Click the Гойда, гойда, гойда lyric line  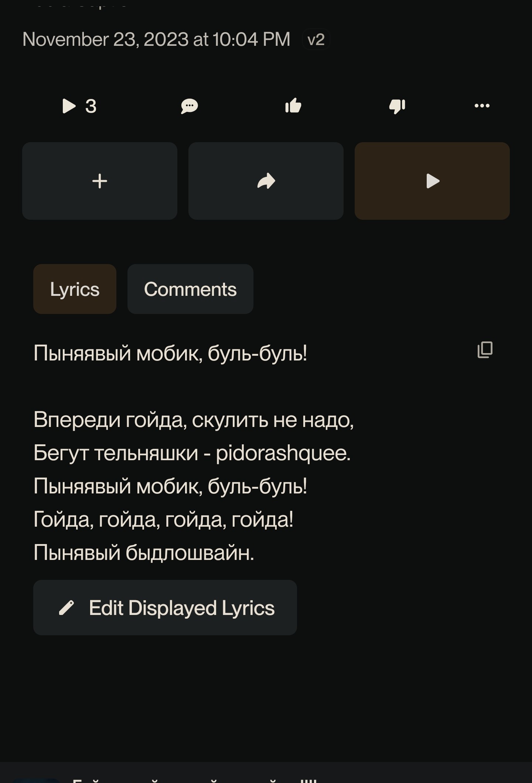163,520
